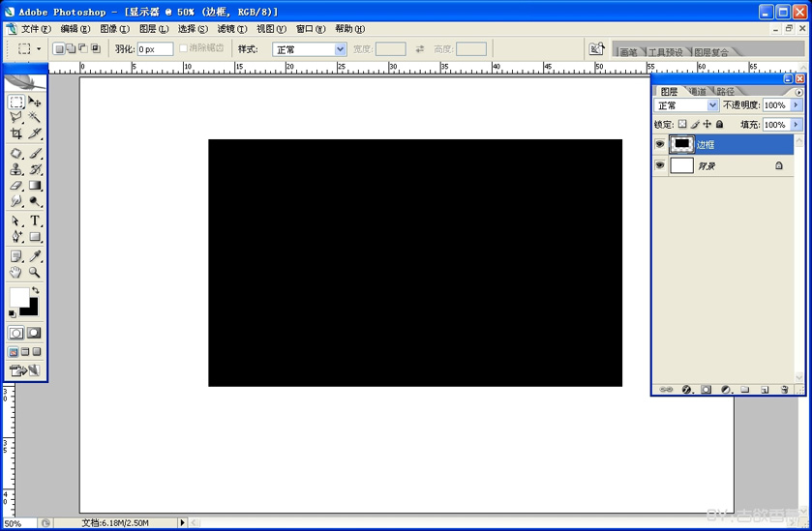Create new fill or adjustment layer
The width and height of the screenshot is (812, 531).
pyautogui.click(x=726, y=389)
